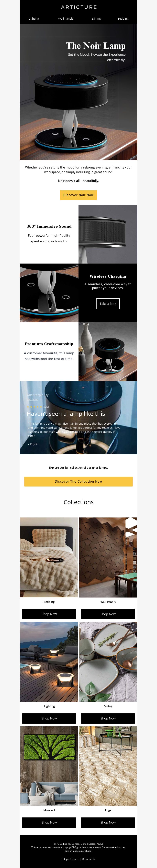Click the Discover Noir Now button
Image resolution: width=157 pixels, height=868 pixels.
point(78,195)
